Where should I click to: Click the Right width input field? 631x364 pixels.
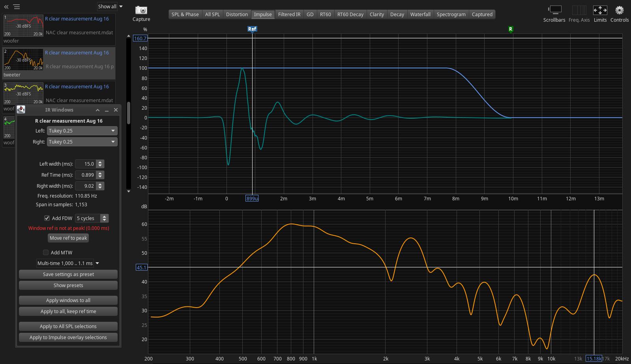coord(86,186)
